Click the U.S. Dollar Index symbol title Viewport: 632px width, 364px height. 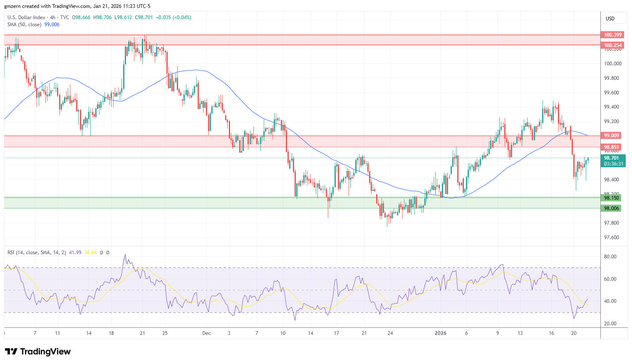click(26, 17)
